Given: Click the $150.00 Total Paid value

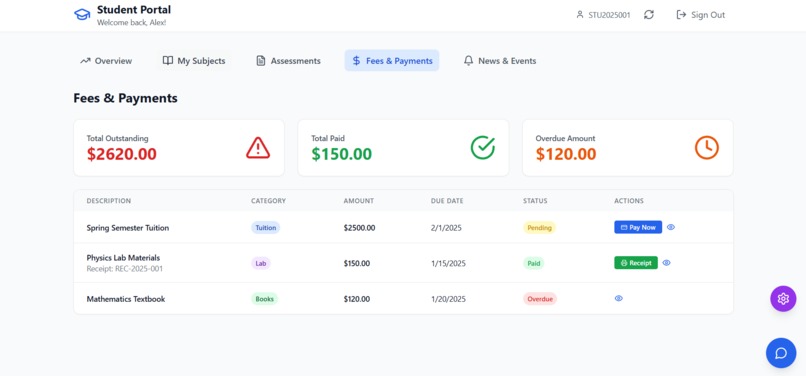Looking at the screenshot, I should (x=341, y=154).
